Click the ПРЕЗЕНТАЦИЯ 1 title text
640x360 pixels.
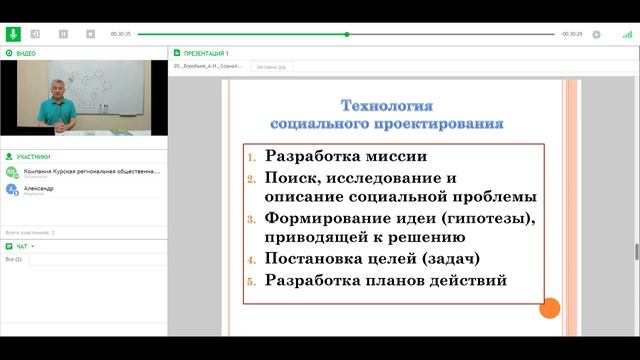pos(206,53)
